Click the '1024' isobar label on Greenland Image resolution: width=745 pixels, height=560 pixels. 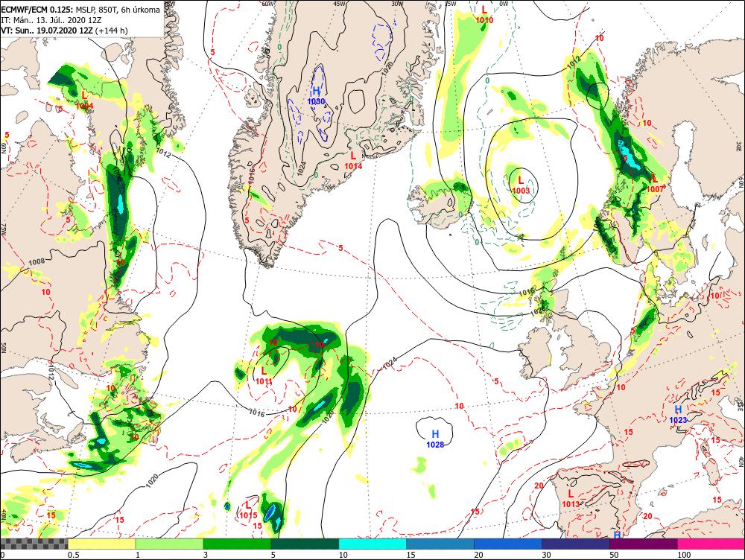coord(301,168)
